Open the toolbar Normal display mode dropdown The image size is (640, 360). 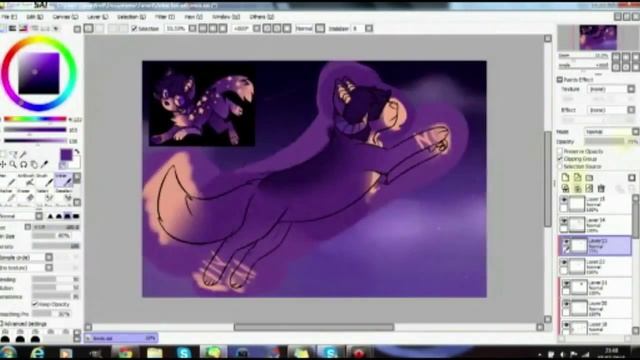coord(320,29)
